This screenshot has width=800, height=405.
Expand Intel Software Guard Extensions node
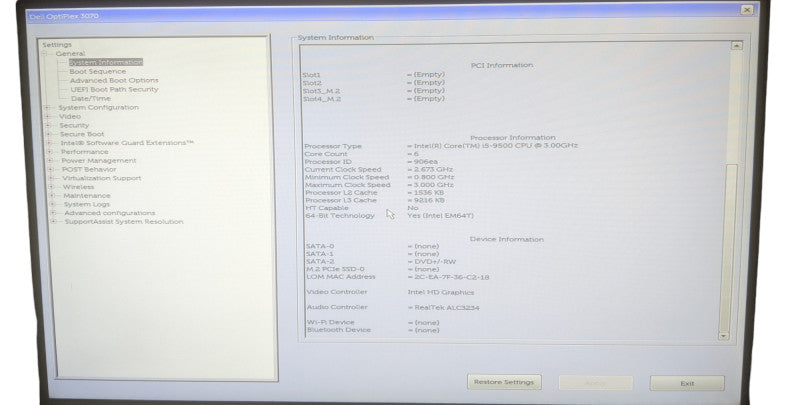(x=49, y=143)
